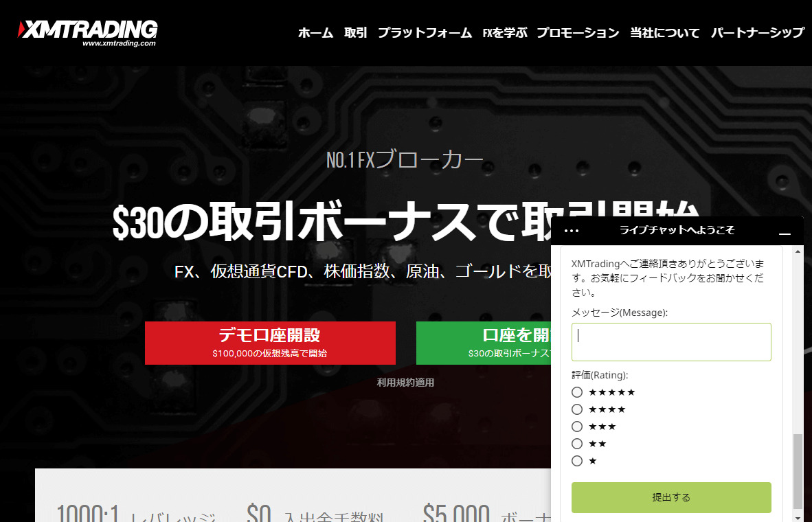Click the FX、仮想通貨CFD subtitle text
Viewport: 812px width, 522px height.
363,271
